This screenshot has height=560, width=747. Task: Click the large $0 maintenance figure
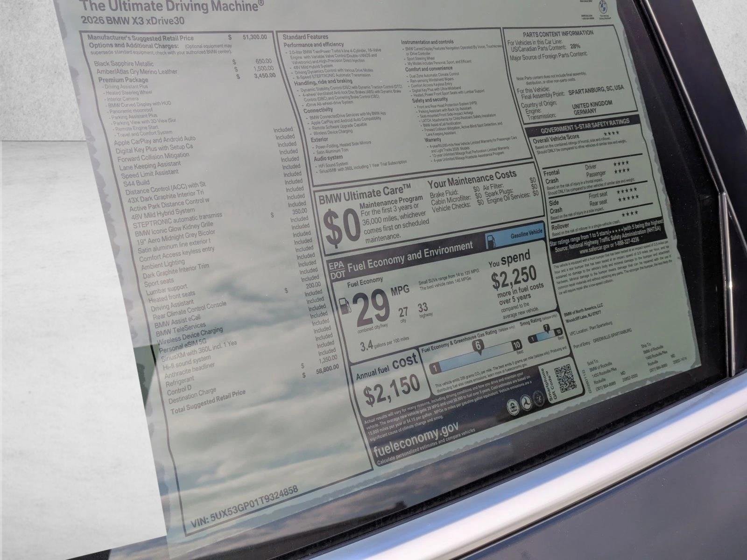coord(342,227)
